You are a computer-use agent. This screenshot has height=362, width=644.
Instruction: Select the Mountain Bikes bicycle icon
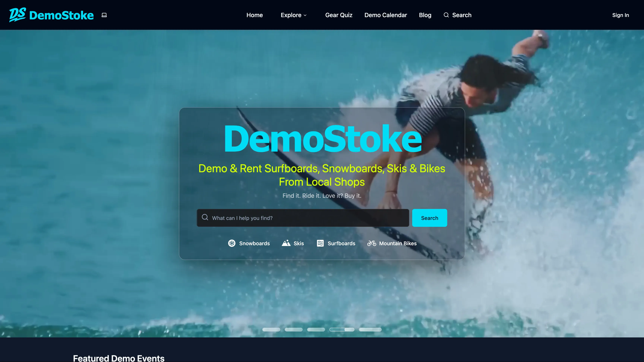point(372,243)
